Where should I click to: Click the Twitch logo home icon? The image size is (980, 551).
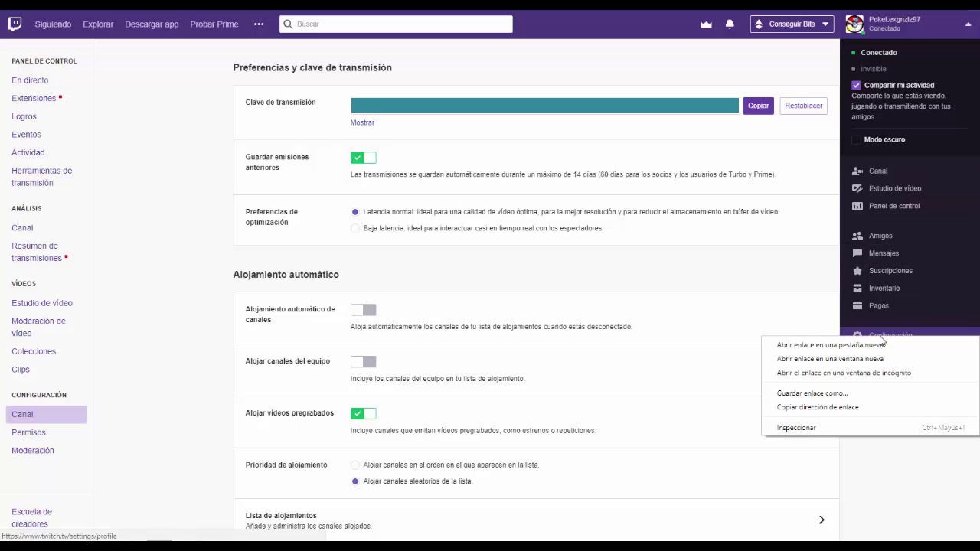click(15, 24)
